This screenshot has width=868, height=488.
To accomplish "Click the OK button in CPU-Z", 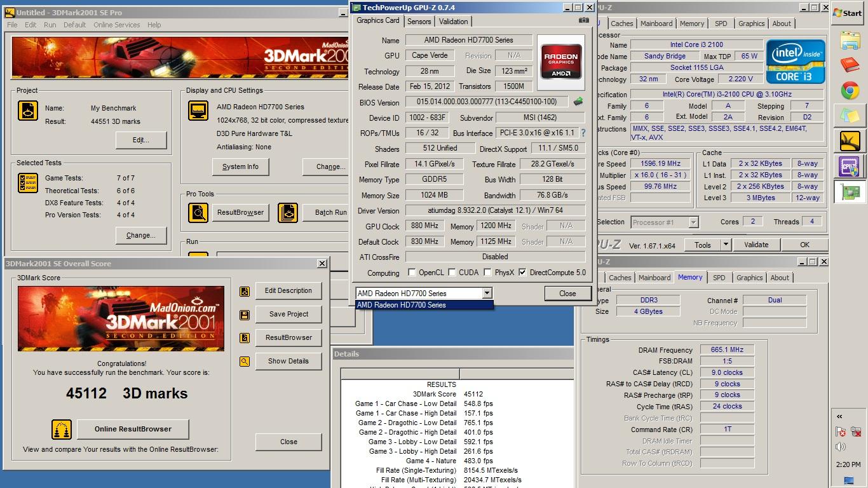I will [x=804, y=245].
